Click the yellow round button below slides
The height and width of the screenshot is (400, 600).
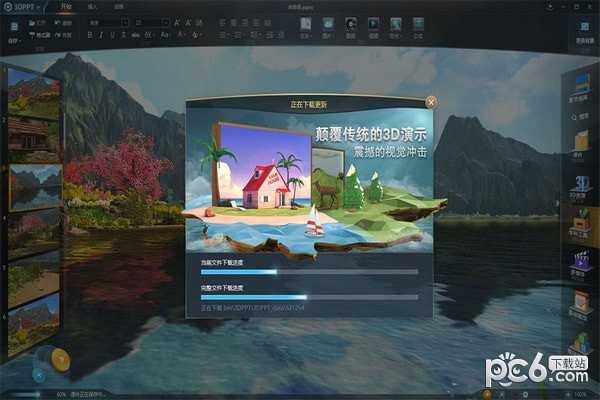tap(60, 359)
